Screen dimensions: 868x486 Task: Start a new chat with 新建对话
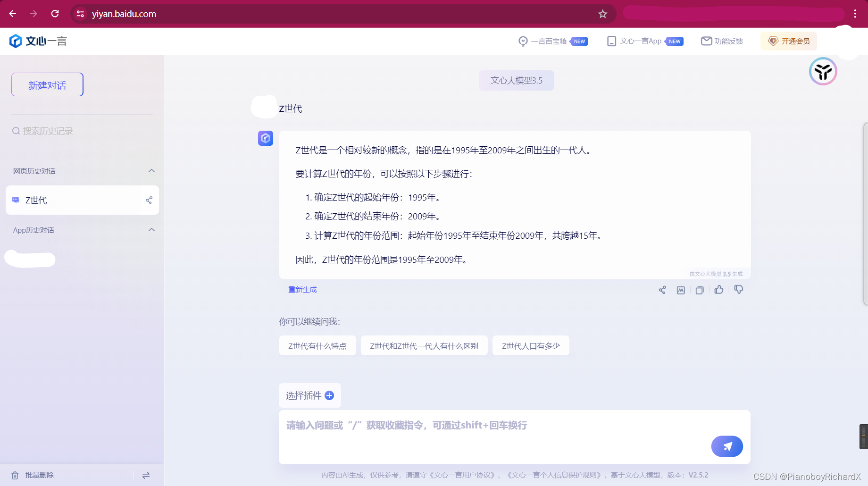(47, 84)
